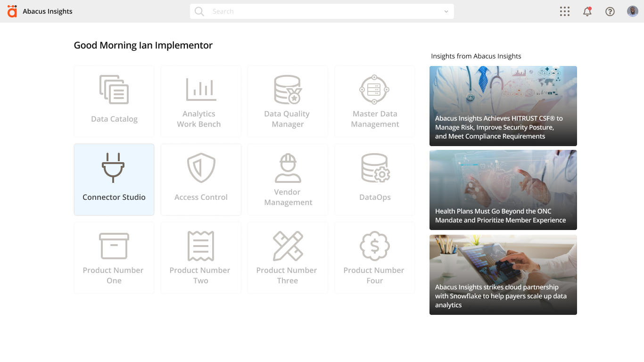Click the Product Number One label
The width and height of the screenshot is (644, 362).
tap(113, 275)
